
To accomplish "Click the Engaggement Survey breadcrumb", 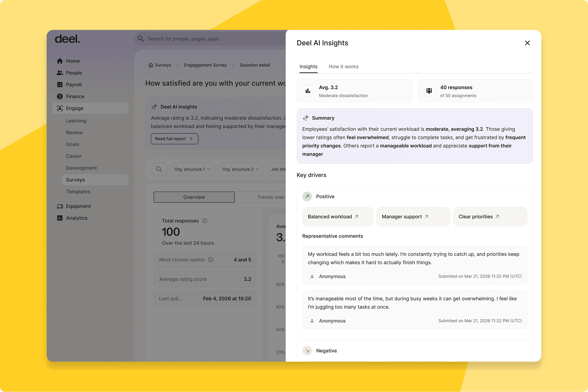I will point(205,65).
